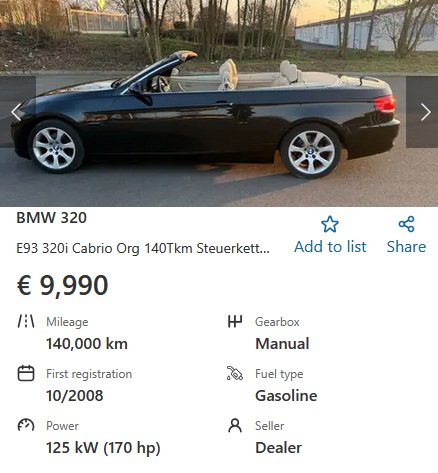
Task: Select the Manual gearbox value
Action: [x=282, y=344]
